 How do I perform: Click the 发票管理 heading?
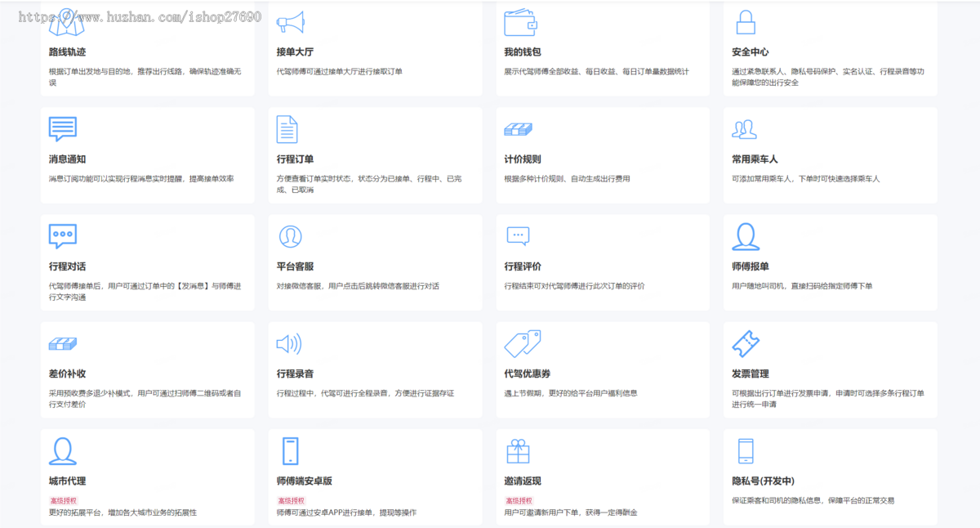(x=751, y=374)
